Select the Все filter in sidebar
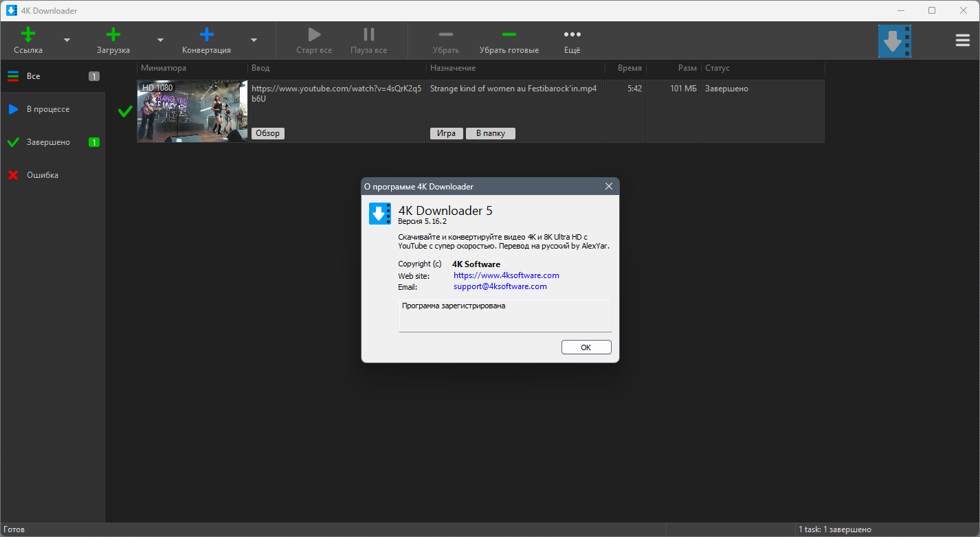 point(52,76)
